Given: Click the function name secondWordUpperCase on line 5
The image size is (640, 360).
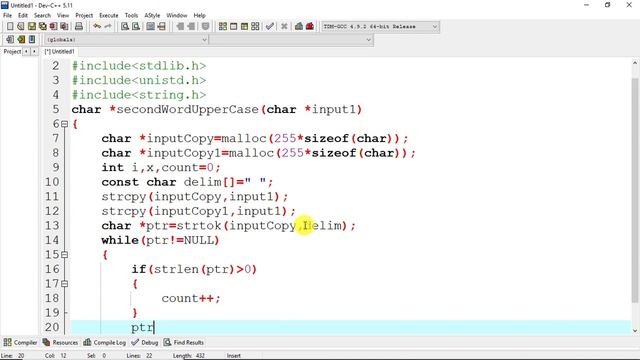Looking at the screenshot, I should [x=187, y=109].
